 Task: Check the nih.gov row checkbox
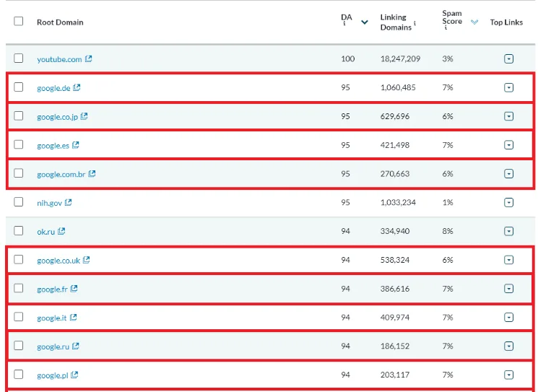(x=19, y=202)
